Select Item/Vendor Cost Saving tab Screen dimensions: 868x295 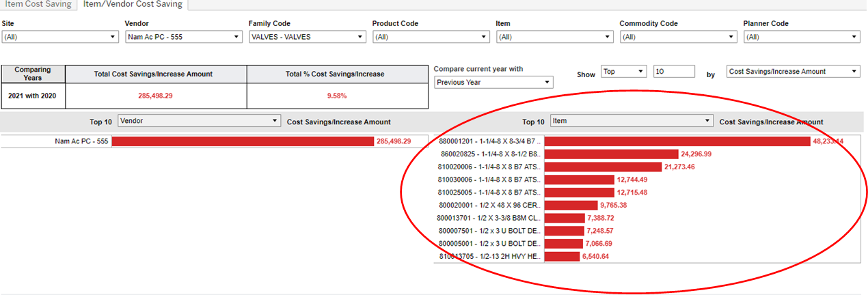click(133, 5)
